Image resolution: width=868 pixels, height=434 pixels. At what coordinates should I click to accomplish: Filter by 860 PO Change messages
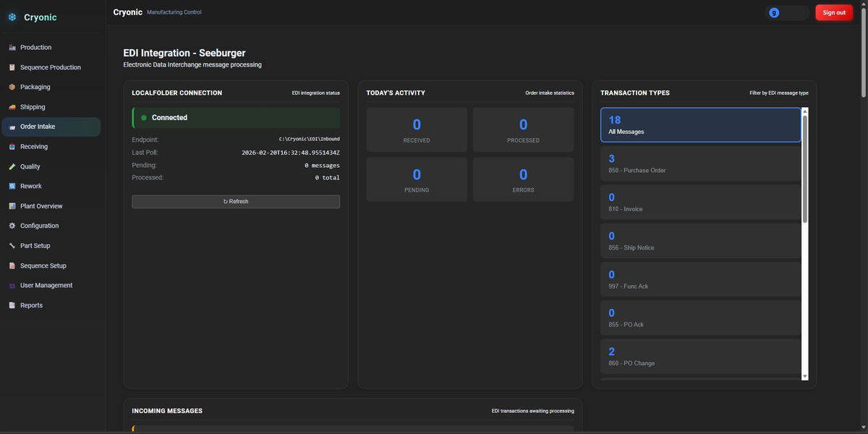[699, 356]
